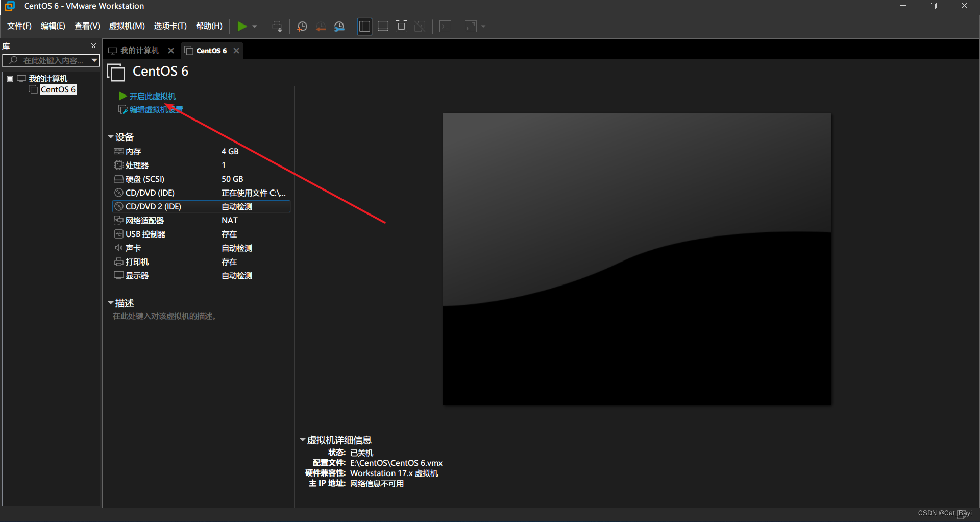This screenshot has width=980, height=522.
Task: Open the 选项卡(T) menu
Action: tap(170, 26)
